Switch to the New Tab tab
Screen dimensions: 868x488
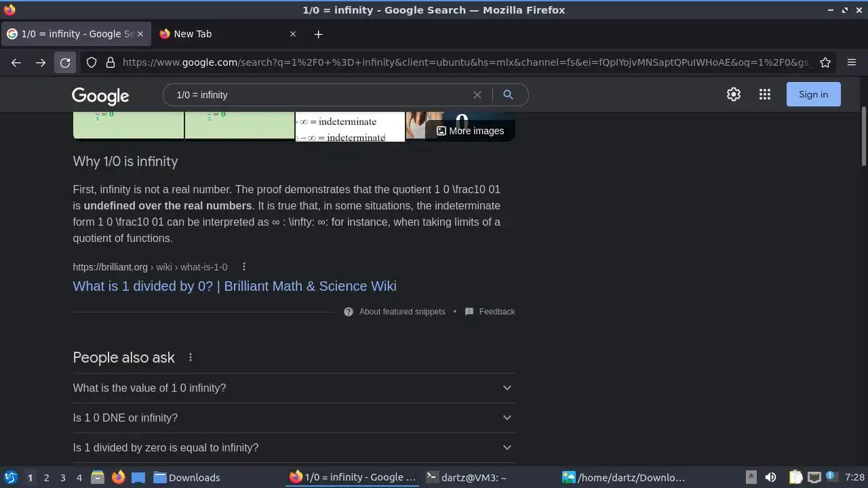[x=227, y=34]
